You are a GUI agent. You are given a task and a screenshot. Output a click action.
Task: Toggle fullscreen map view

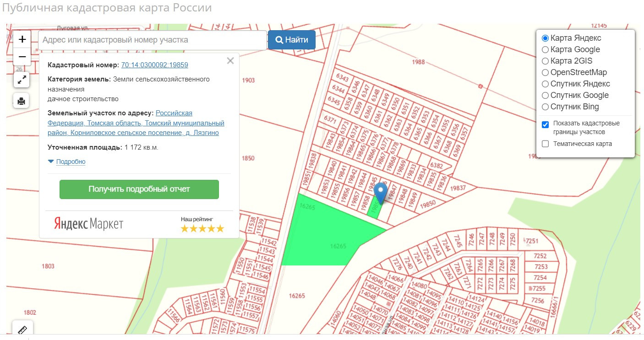22,80
